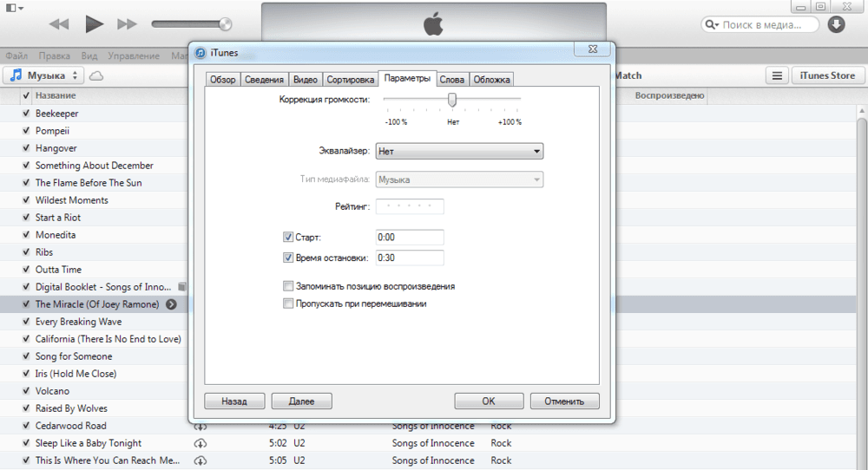Screen dimensions: 868x470
Task: Switch to the Видео tab
Action: pos(305,80)
